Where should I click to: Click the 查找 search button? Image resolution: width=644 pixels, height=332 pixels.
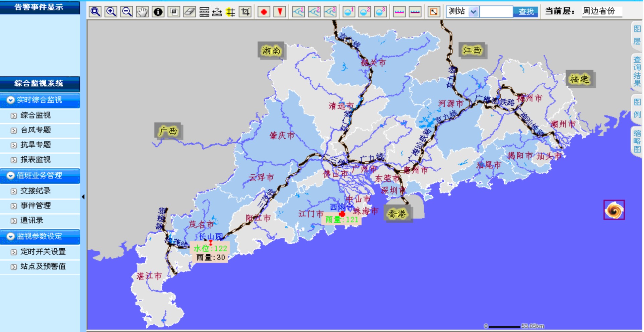[x=526, y=12]
